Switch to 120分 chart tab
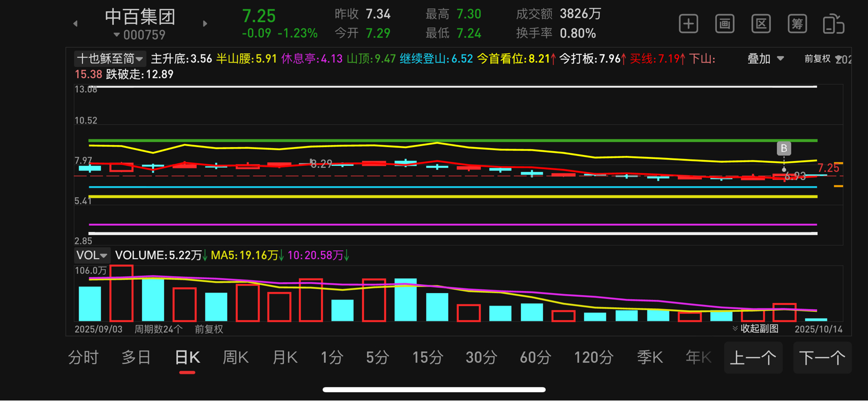 (594, 358)
